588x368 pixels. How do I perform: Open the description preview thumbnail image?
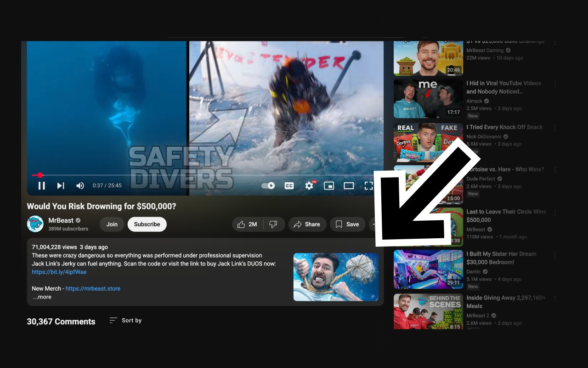336,277
